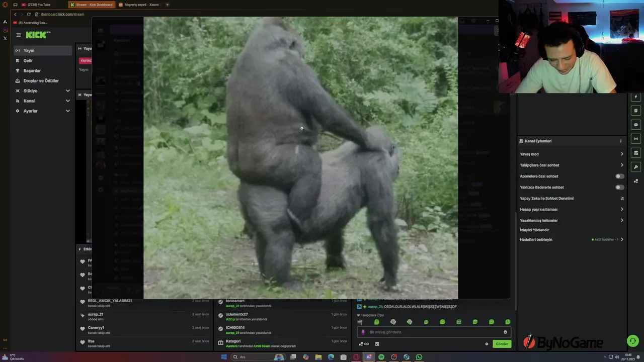The width and height of the screenshot is (644, 362).
Task: Toggle Abonelere özel sohbet switch
Action: [620, 176]
